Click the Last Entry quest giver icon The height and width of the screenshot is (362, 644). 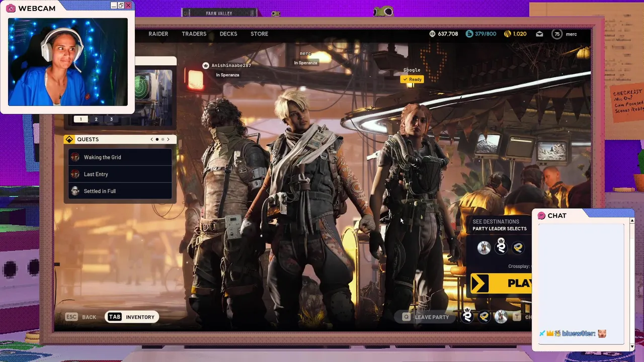coord(75,174)
